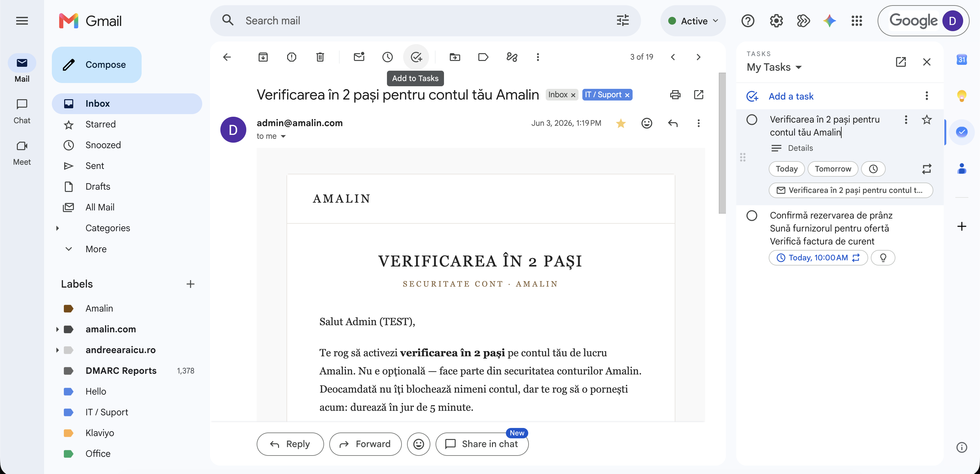The width and height of the screenshot is (980, 474).
Task: Switch to the Meet tab
Action: [22, 153]
